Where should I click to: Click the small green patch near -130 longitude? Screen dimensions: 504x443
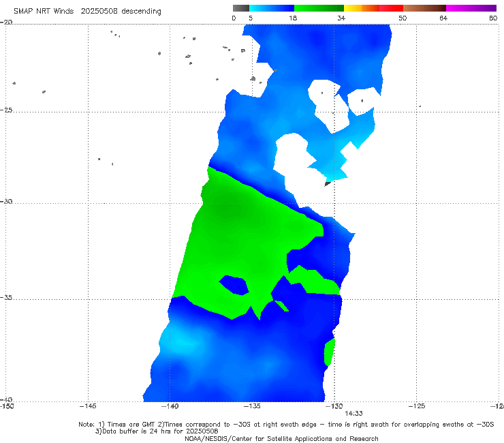point(330,352)
